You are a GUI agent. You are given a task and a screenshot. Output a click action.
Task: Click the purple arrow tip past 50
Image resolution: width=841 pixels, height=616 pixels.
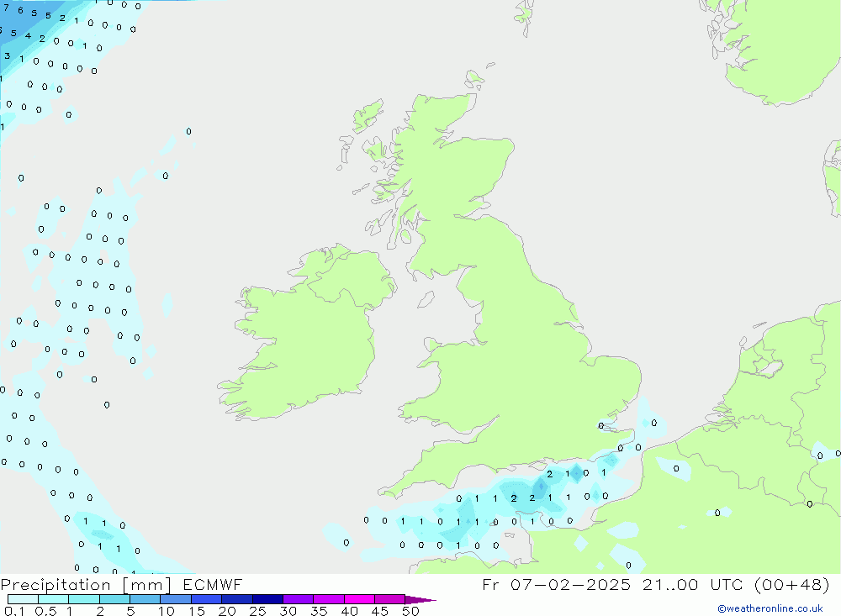[x=420, y=600]
